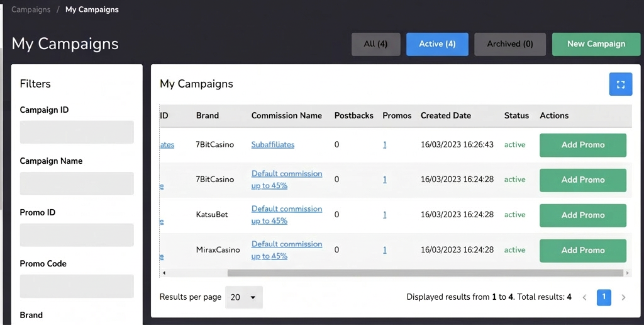Open KatsuBet Default commission up to 45% link
Image resolution: width=644 pixels, height=325 pixels.
click(287, 215)
